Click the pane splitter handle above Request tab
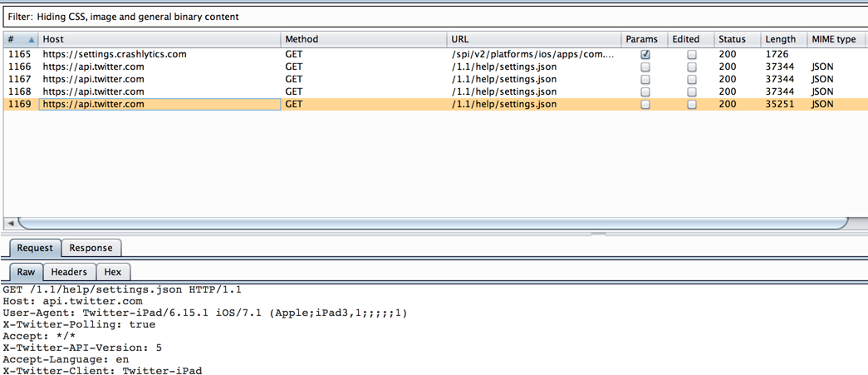The image size is (868, 375). tap(598, 234)
